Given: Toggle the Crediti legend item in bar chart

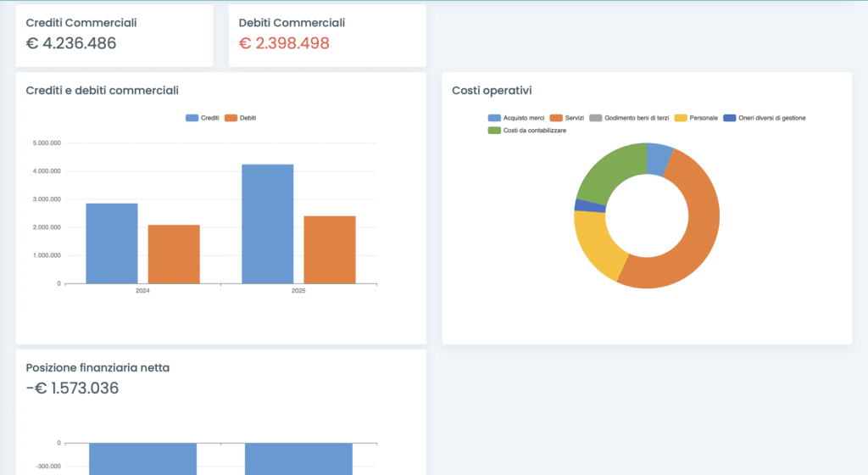Looking at the screenshot, I should click(203, 118).
